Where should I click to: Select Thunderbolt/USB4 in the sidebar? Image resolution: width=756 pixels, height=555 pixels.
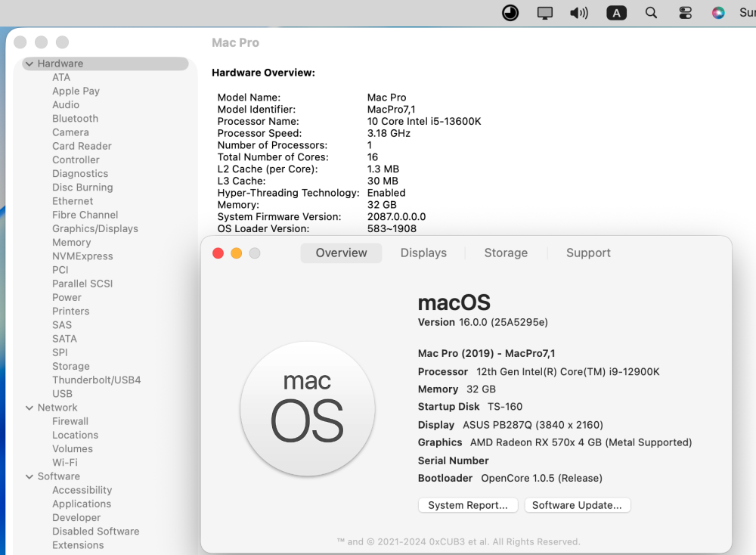click(97, 380)
